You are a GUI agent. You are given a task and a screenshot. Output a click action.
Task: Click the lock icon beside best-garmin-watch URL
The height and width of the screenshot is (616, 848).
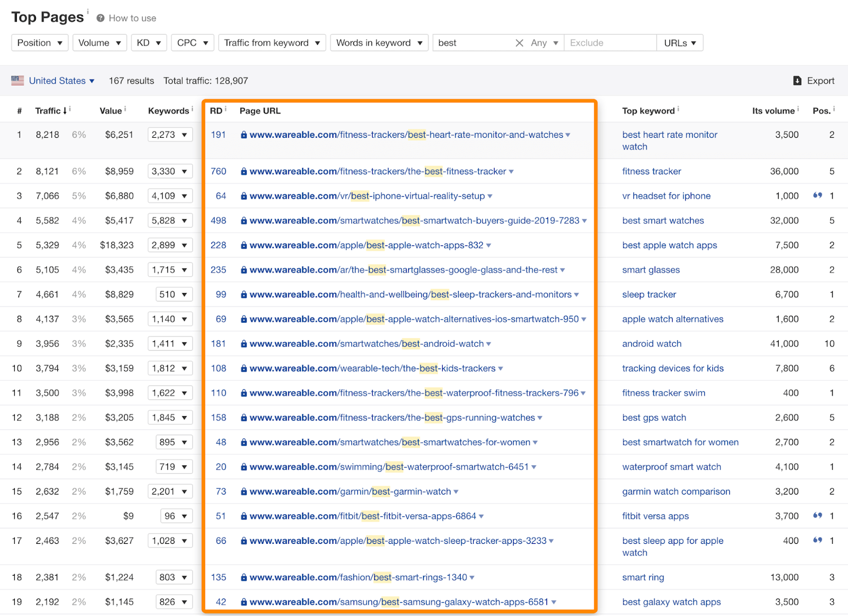(x=244, y=492)
